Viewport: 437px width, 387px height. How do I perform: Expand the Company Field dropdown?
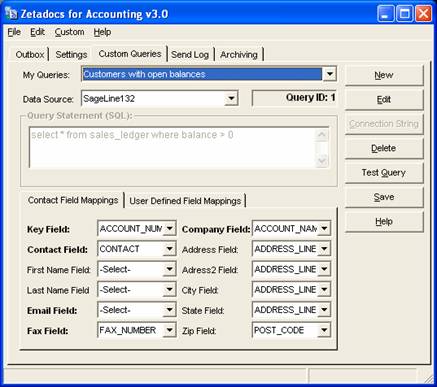click(324, 229)
